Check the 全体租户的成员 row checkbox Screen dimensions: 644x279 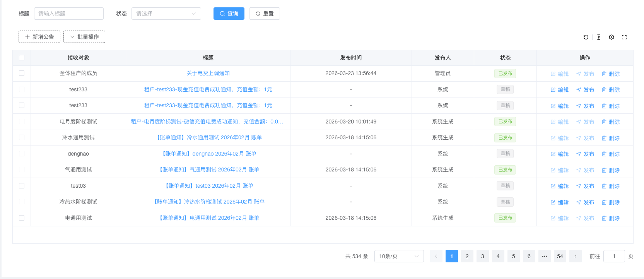(x=22, y=73)
